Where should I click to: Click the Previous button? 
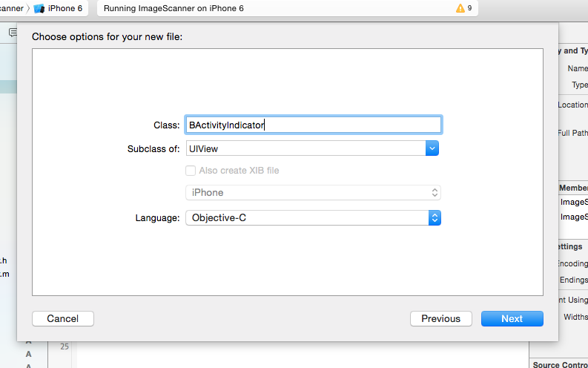click(440, 318)
